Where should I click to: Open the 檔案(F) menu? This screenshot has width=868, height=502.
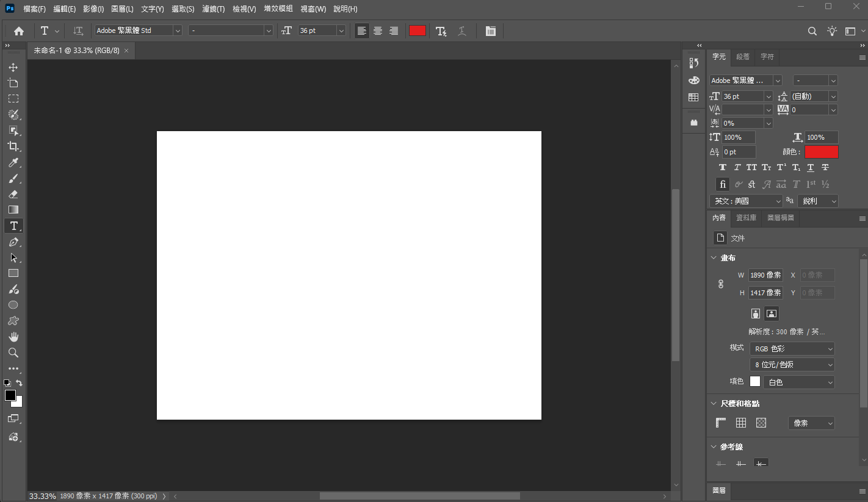pyautogui.click(x=35, y=9)
